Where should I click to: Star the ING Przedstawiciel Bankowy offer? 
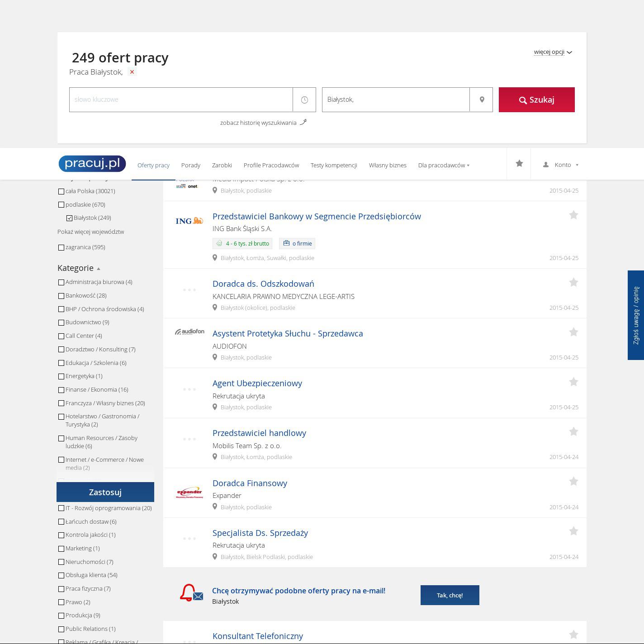573,215
